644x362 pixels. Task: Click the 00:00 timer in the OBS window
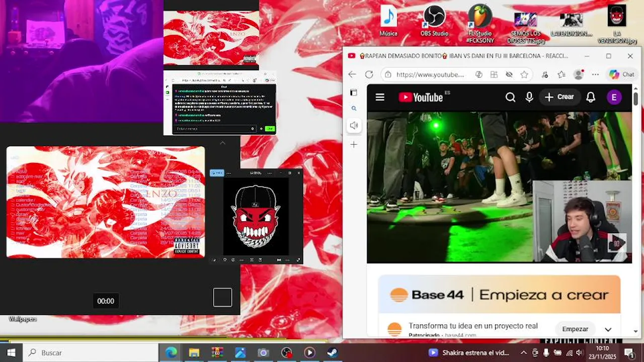click(x=106, y=301)
